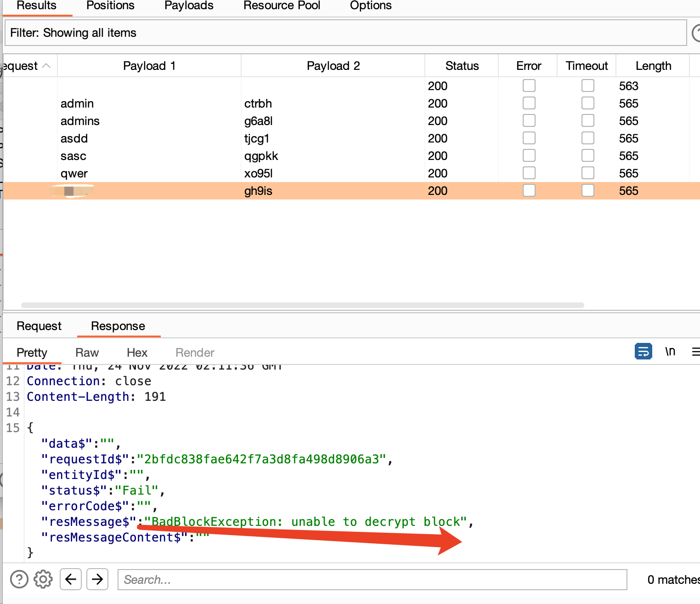Select the qwer / xo95l row

351,173
